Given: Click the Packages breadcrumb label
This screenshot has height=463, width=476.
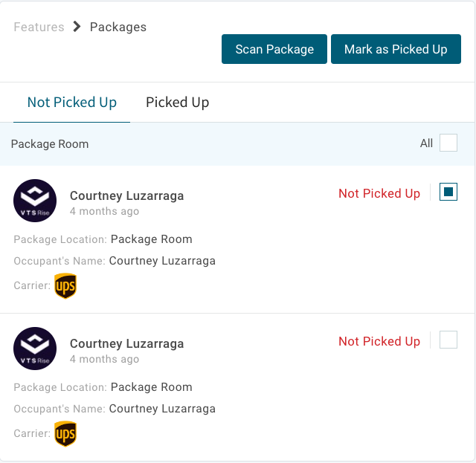Looking at the screenshot, I should [x=118, y=27].
